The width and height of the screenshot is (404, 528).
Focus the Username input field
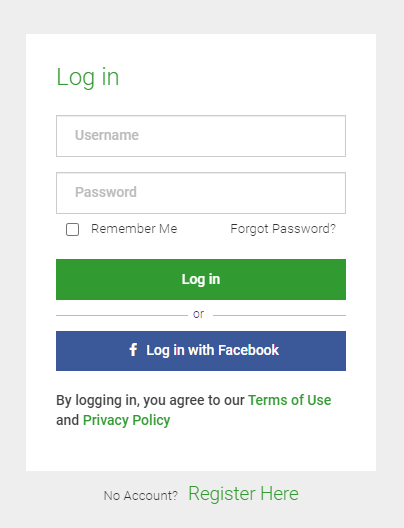click(x=201, y=136)
